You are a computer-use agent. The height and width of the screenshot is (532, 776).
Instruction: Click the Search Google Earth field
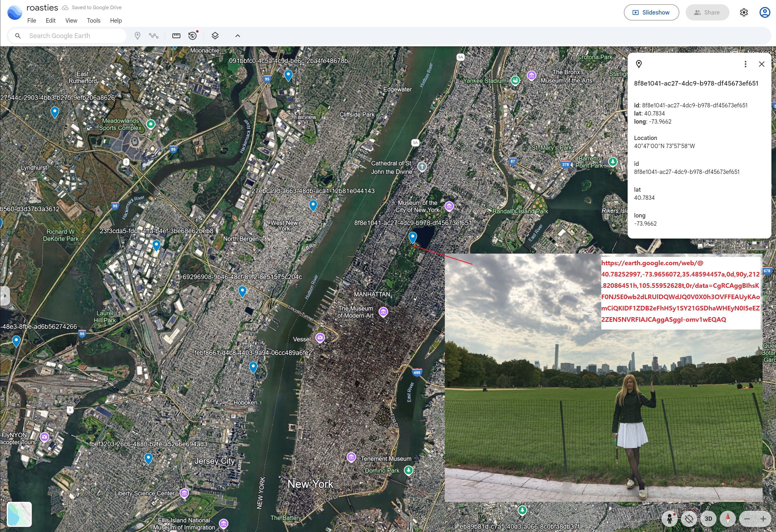point(67,36)
